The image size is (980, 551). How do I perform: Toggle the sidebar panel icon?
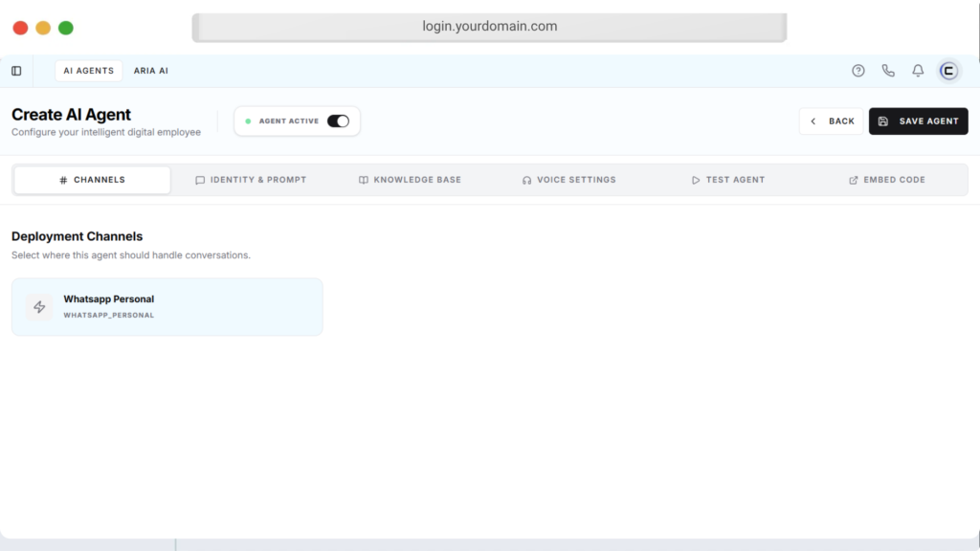coord(16,71)
